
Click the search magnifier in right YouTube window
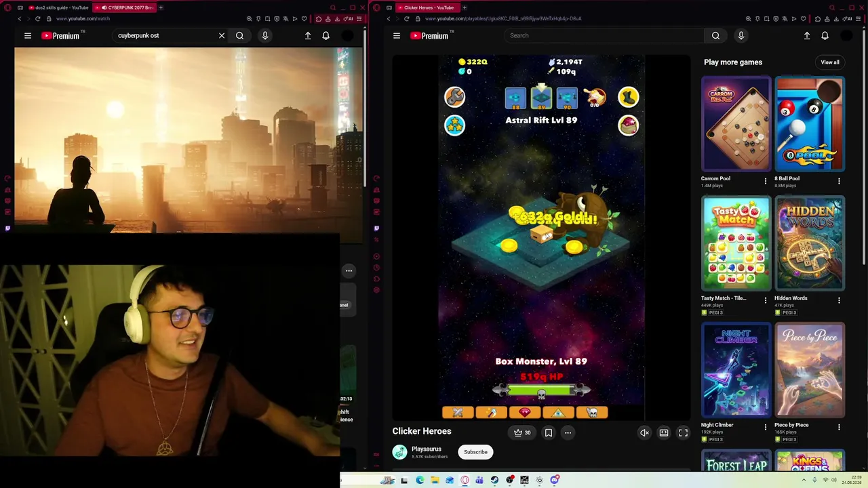(x=715, y=35)
